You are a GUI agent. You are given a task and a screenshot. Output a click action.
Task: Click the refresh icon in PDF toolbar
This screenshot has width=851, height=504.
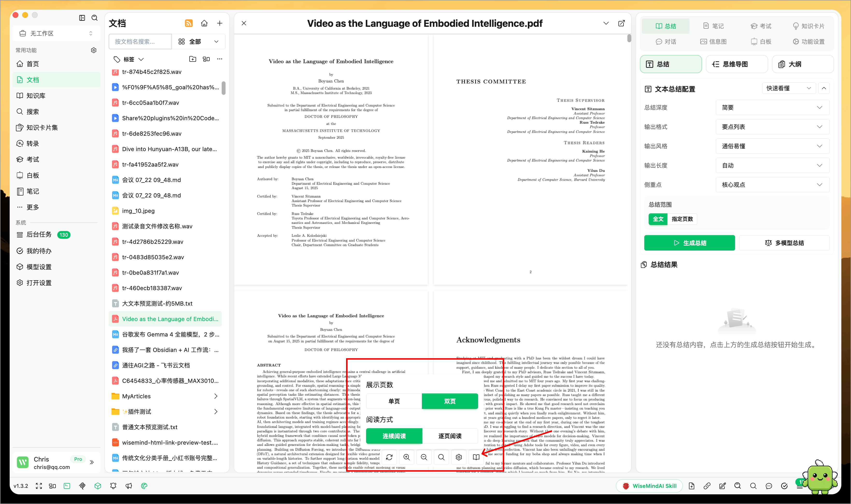point(389,457)
